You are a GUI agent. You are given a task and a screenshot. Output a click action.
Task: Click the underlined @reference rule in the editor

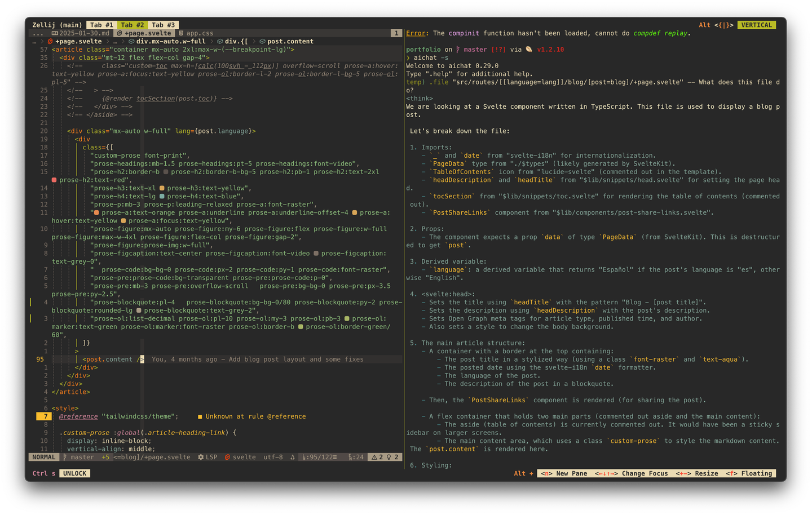coord(78,416)
